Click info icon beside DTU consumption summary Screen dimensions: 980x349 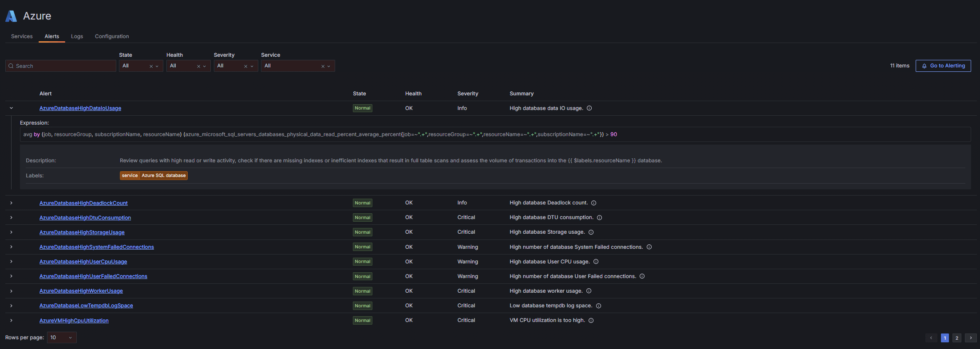pos(600,218)
